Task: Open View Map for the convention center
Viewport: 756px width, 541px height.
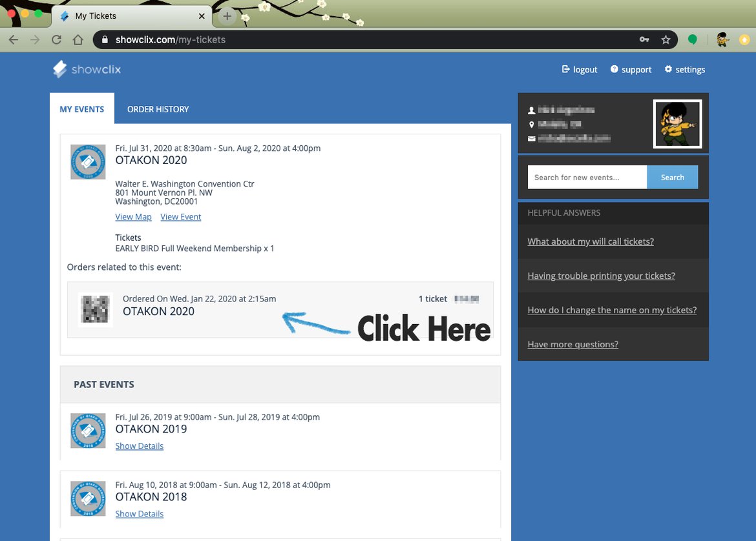Action: (x=133, y=217)
